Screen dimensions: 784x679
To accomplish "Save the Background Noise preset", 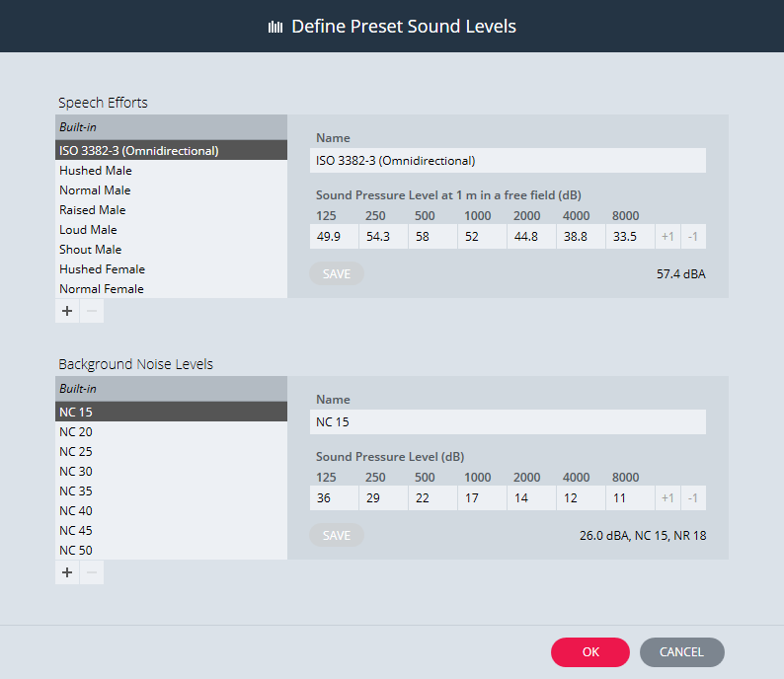I will click(337, 535).
